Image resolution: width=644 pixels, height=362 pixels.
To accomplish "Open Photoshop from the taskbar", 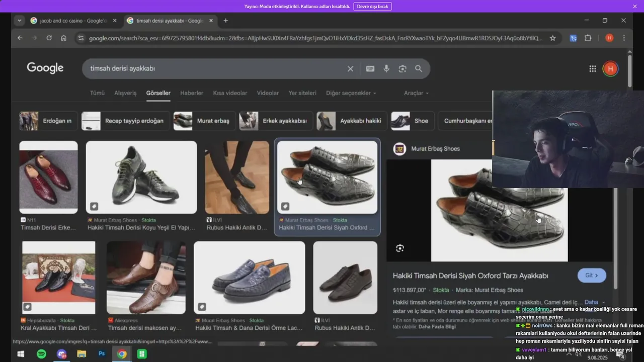I will tap(102, 354).
